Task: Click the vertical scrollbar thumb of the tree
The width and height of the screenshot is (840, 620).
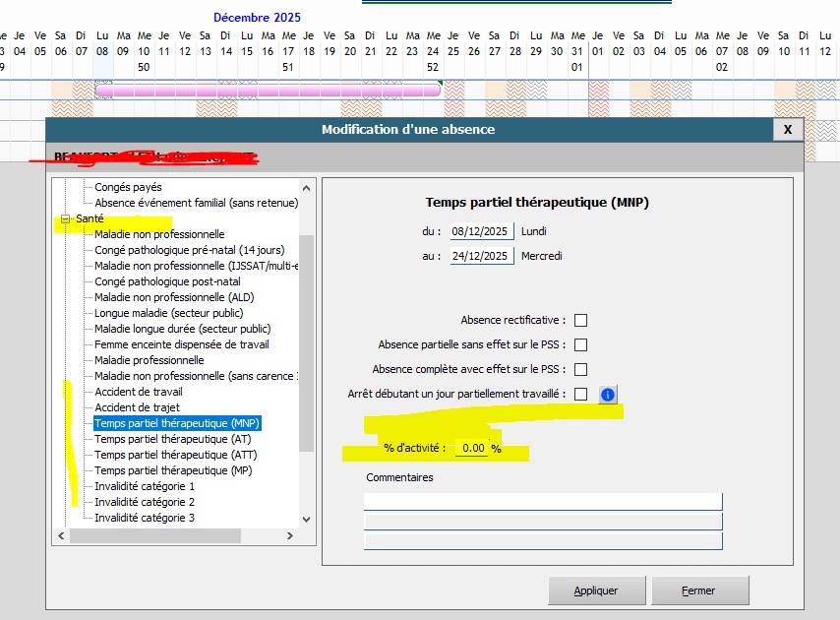Action: 307,342
